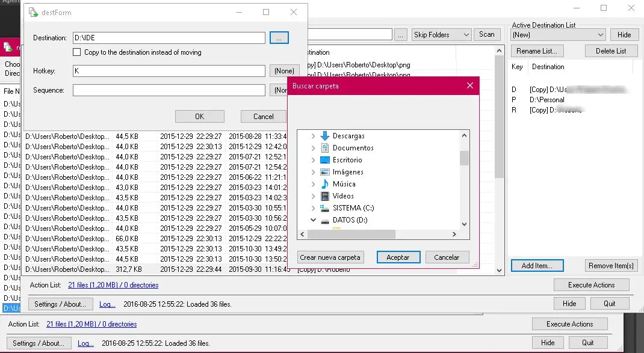644x353 pixels.
Task: Open the 21 files action list link
Action: 113,285
